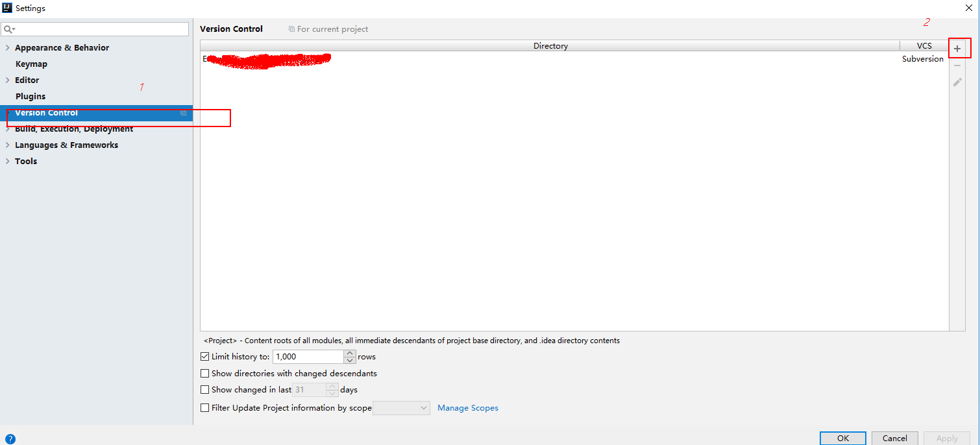Click the settings search magnifier icon
The width and height of the screenshot is (980, 445).
coord(8,29)
